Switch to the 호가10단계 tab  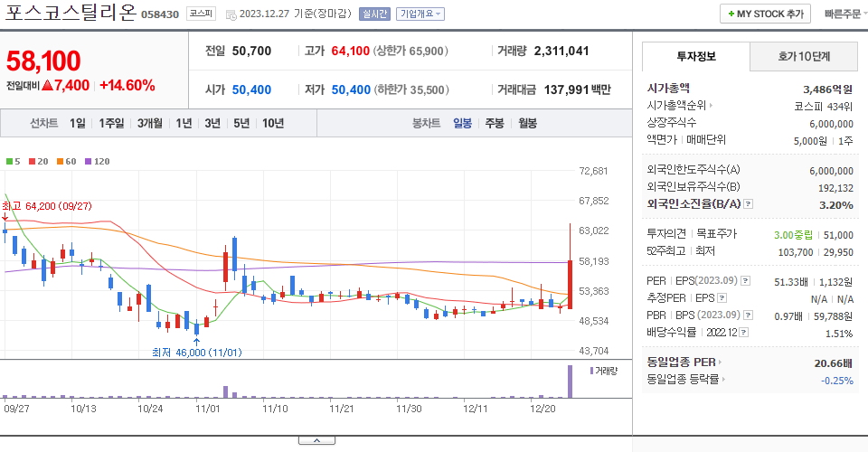[803, 56]
